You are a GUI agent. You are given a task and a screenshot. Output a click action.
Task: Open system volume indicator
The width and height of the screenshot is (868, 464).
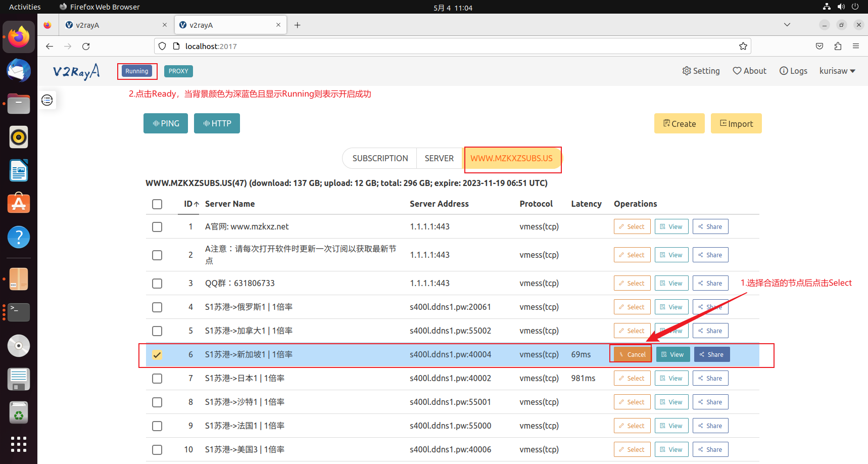pyautogui.click(x=841, y=7)
